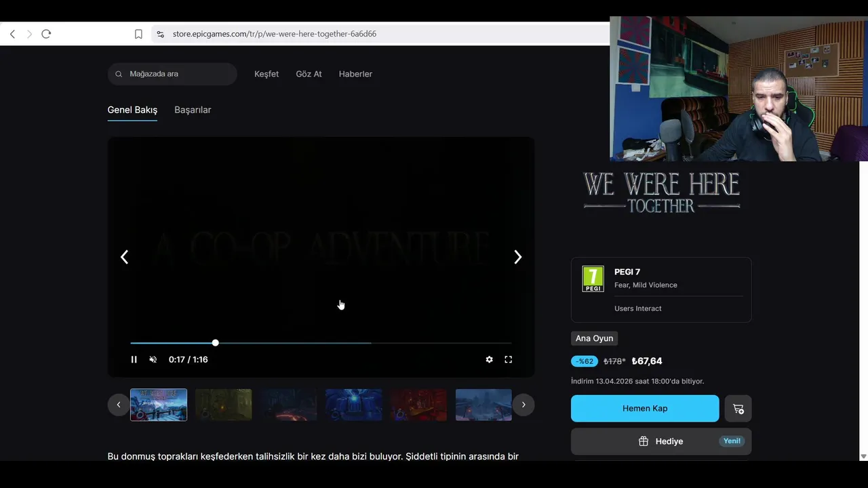The image size is (868, 488).
Task: Show previous media with left carousel arrow
Action: (124, 257)
